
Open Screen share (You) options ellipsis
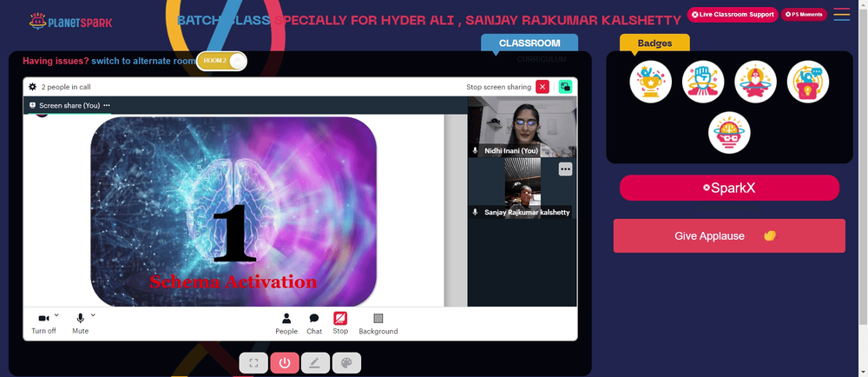point(106,105)
